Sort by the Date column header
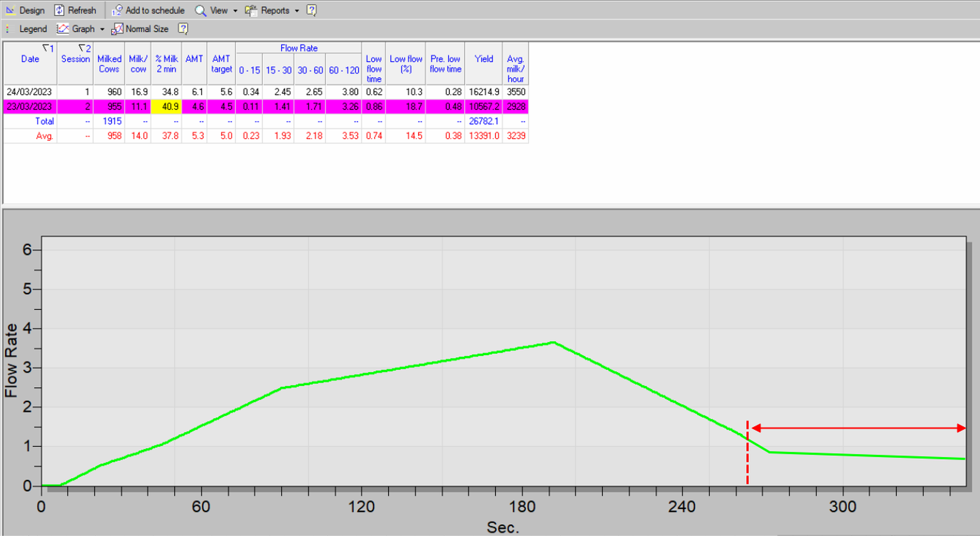Screen dimensions: 980x536 pyautogui.click(x=30, y=59)
